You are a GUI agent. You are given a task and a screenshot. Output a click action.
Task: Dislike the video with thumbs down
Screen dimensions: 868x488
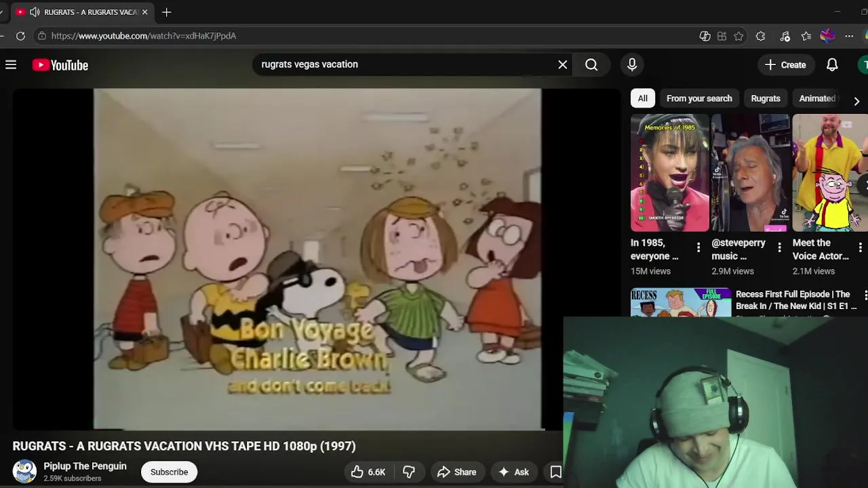409,472
